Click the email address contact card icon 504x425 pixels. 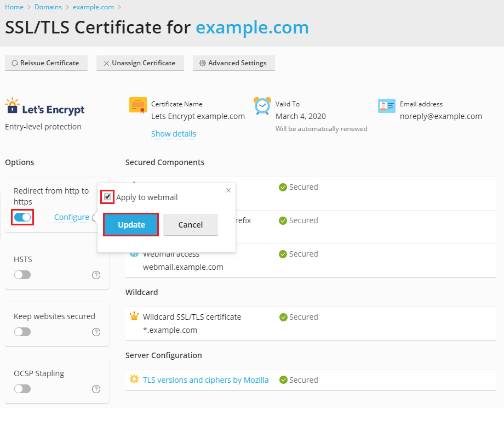(387, 106)
